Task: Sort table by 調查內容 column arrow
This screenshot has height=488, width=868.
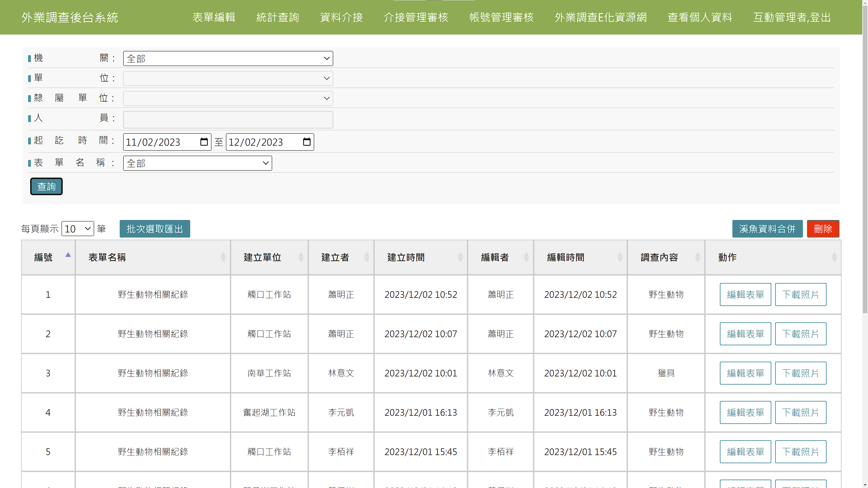Action: [x=697, y=257]
